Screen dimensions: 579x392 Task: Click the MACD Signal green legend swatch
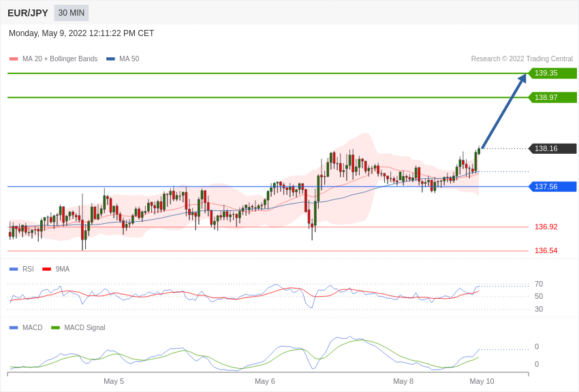[x=55, y=327]
